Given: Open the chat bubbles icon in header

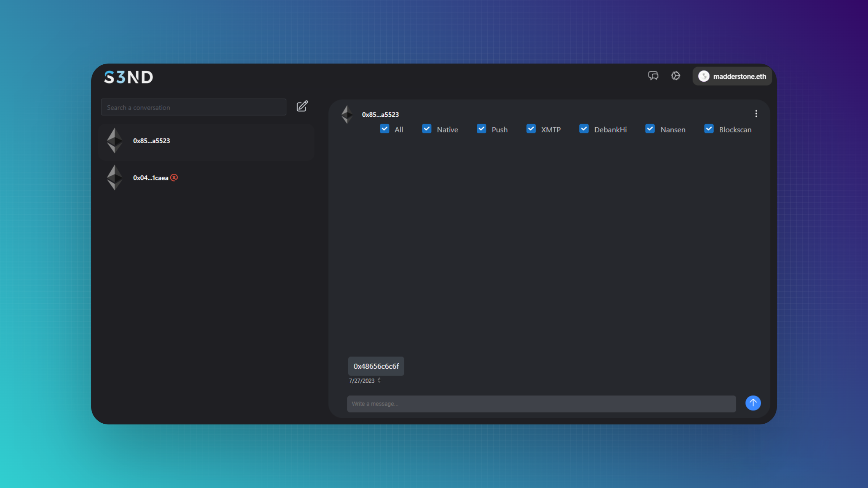Looking at the screenshot, I should (x=653, y=76).
